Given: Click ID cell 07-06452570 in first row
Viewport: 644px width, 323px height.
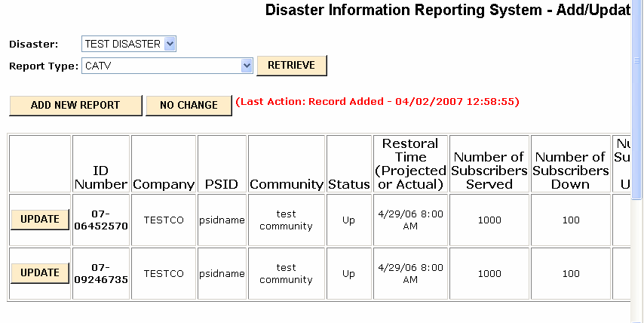Looking at the screenshot, I should tap(100, 220).
